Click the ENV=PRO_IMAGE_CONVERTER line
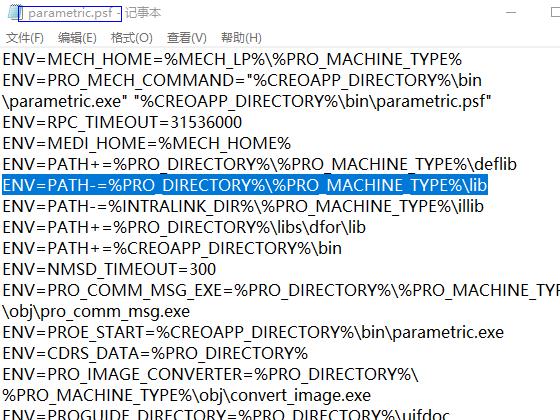This screenshot has height=420, width=560. (210, 375)
